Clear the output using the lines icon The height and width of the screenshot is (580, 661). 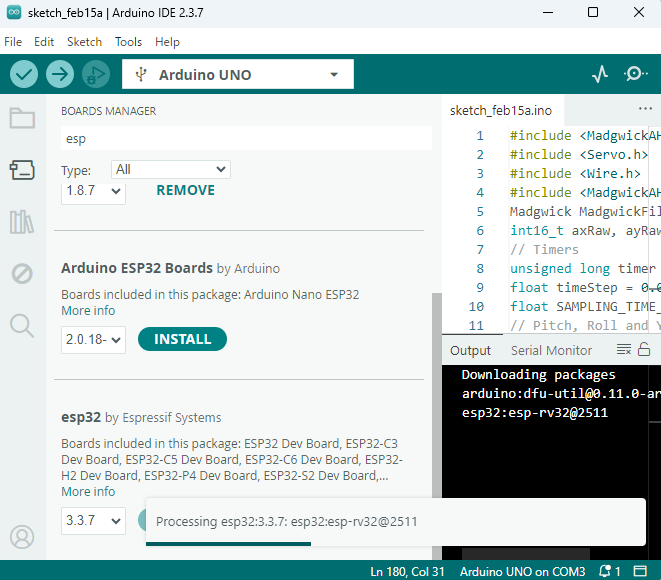pos(624,349)
